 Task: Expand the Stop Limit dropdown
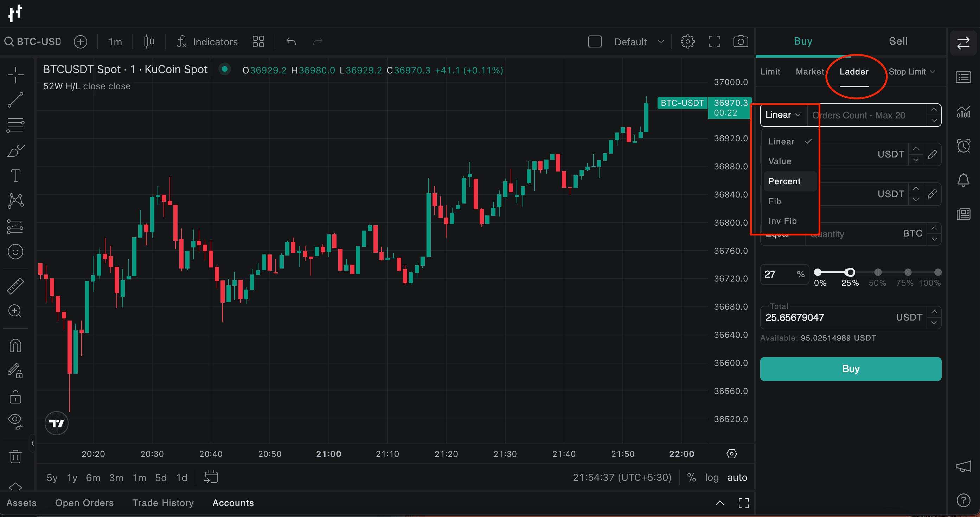coord(911,72)
